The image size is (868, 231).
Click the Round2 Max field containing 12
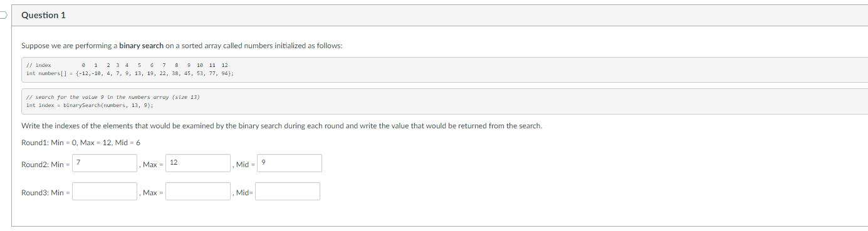198,163
